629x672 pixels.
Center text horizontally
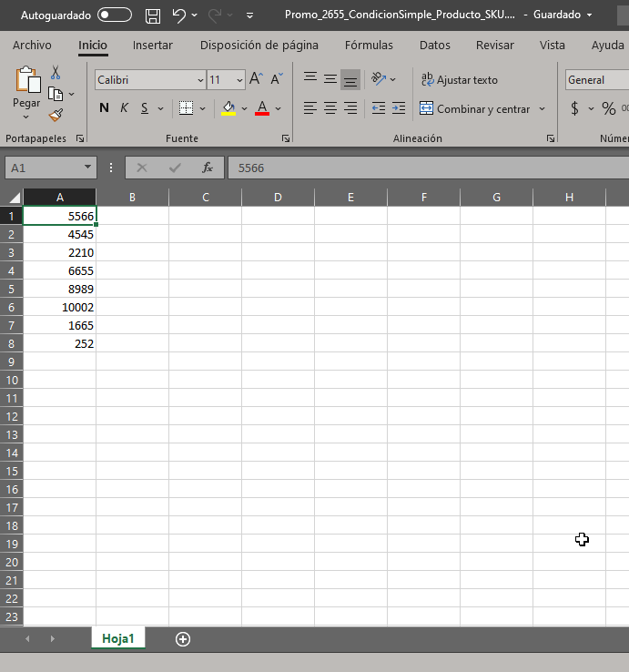click(x=330, y=108)
